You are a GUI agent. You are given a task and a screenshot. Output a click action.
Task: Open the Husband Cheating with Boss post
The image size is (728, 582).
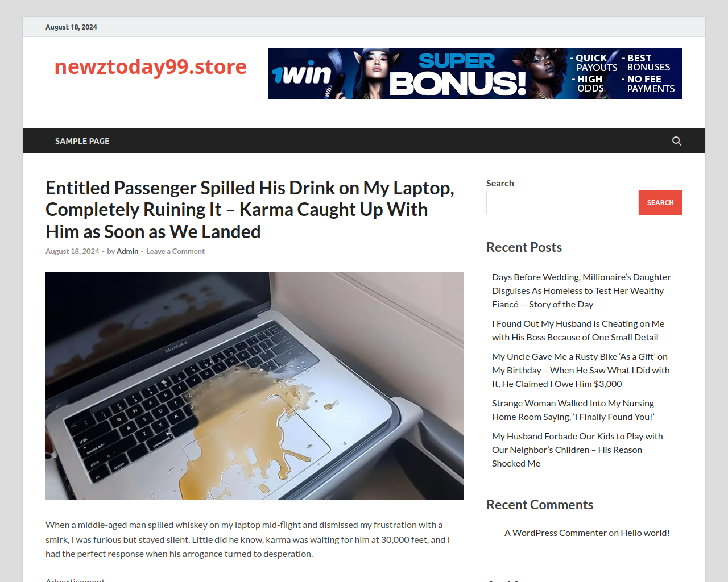578,330
